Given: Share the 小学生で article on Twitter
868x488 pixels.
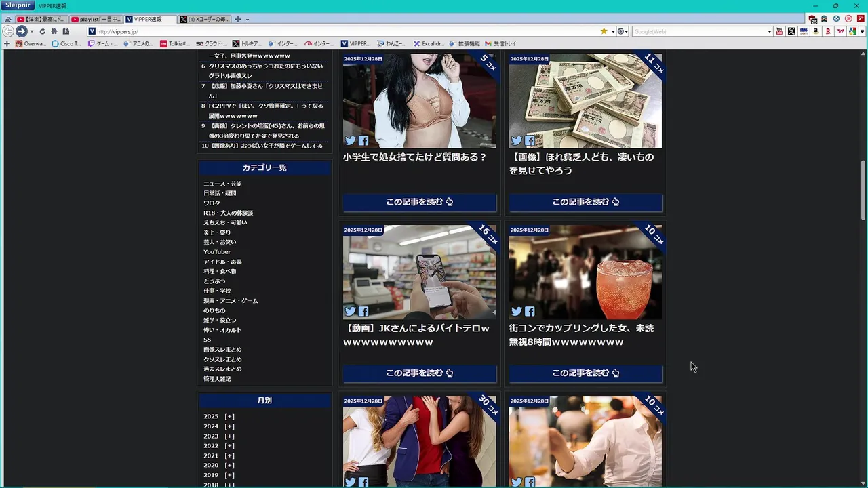Looking at the screenshot, I should click(x=350, y=141).
